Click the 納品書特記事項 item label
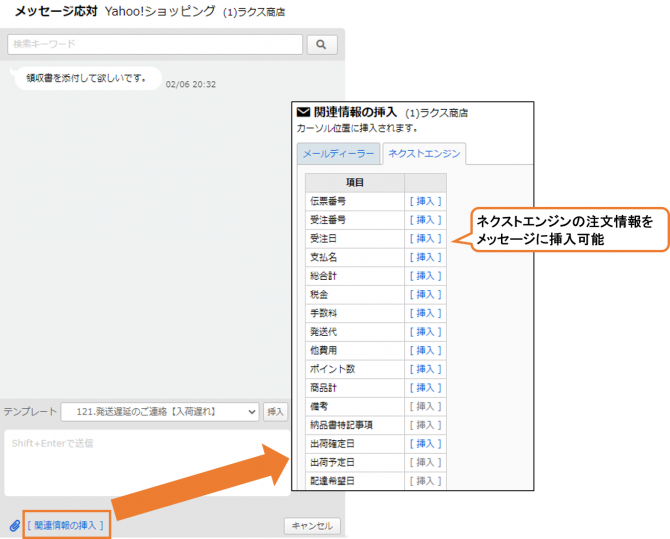 click(x=341, y=425)
